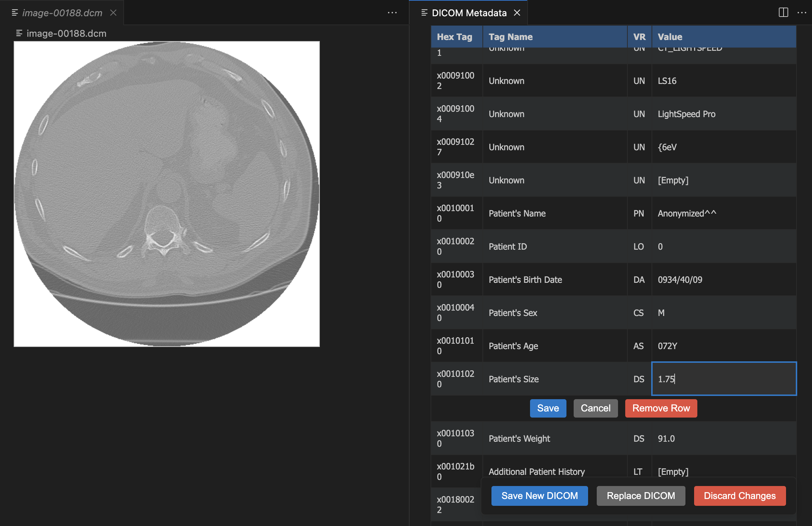The height and width of the screenshot is (526, 812).
Task: Close the DICOM Metadata tab
Action: 517,13
